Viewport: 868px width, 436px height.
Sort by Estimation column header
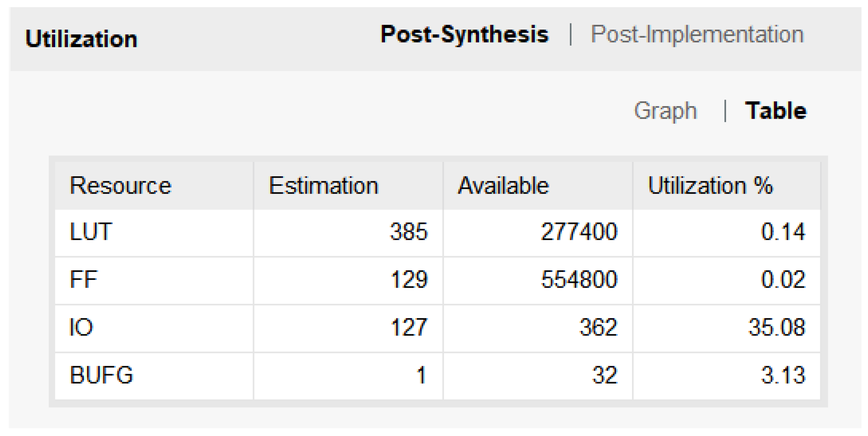(324, 186)
